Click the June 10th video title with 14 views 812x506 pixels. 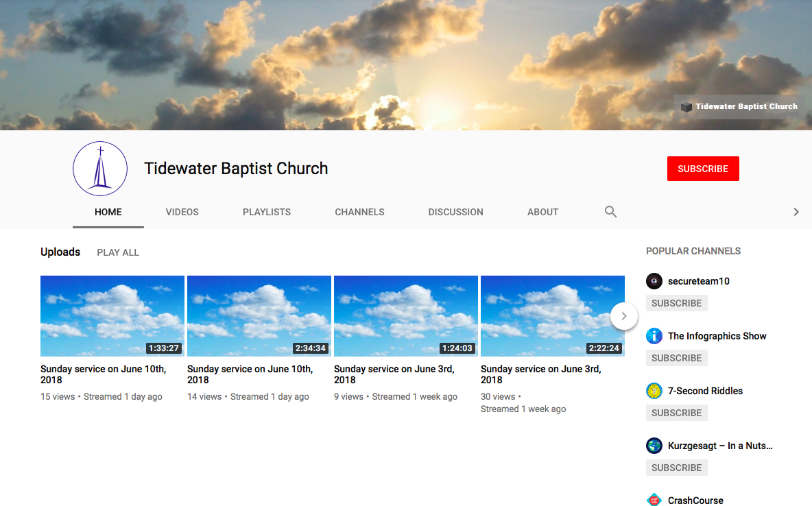250,374
